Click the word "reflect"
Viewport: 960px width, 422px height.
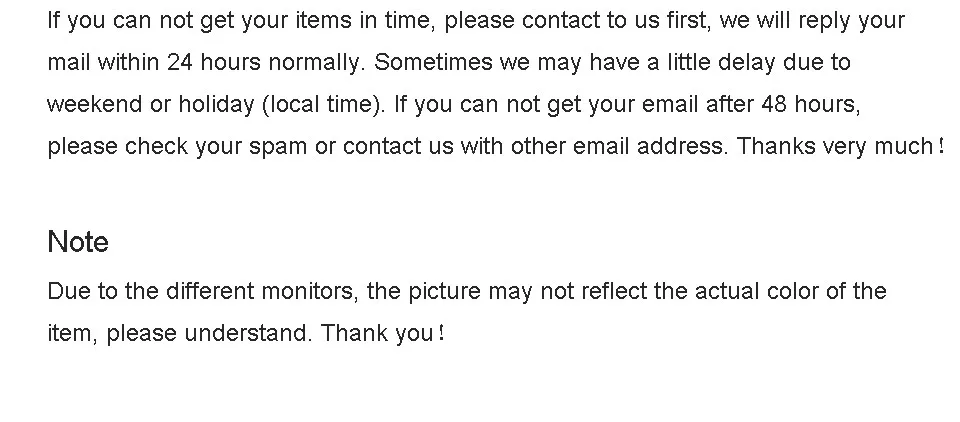pyautogui.click(x=611, y=291)
